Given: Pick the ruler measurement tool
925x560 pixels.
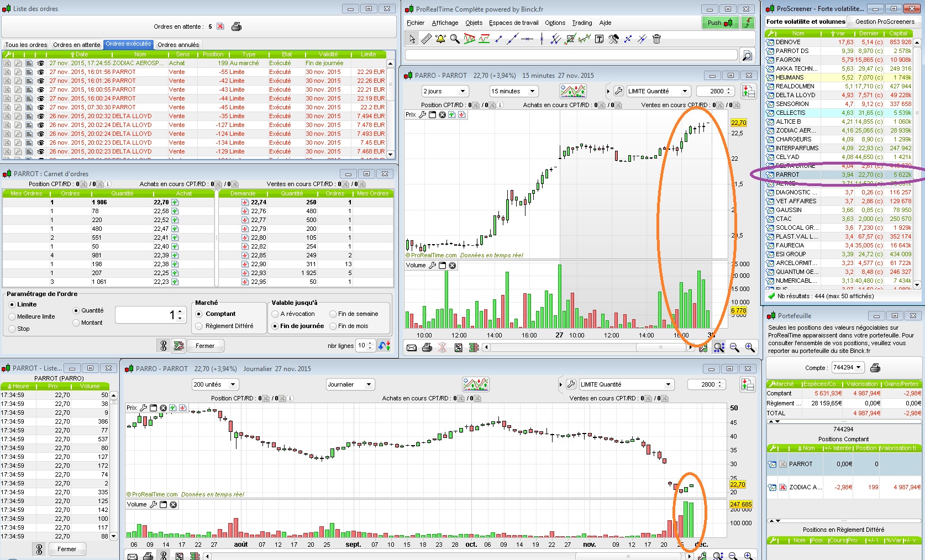Looking at the screenshot, I should tap(426, 39).
